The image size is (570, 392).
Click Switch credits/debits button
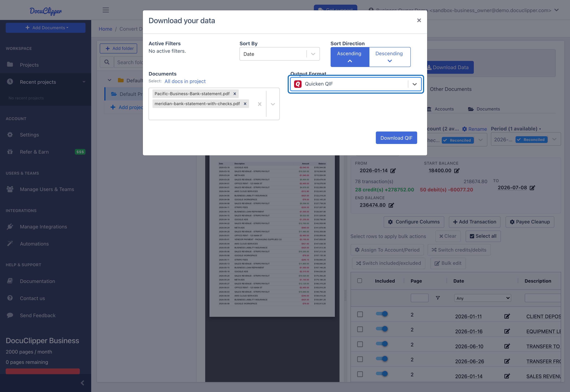tap(459, 250)
